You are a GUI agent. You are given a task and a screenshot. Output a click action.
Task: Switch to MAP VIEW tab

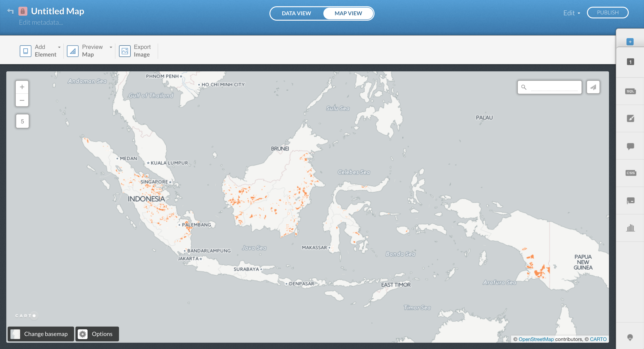pyautogui.click(x=348, y=13)
